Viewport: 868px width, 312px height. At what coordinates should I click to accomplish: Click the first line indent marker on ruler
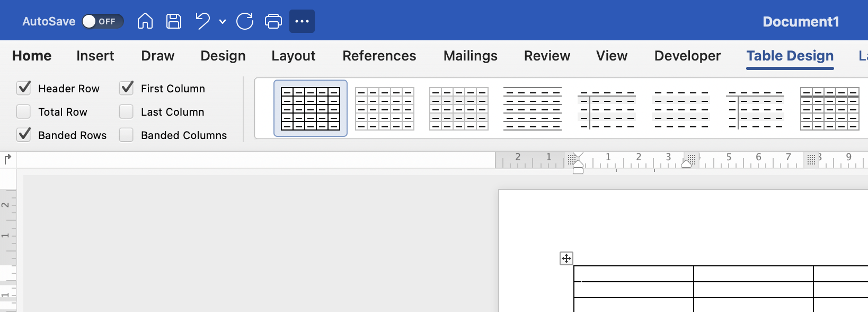[x=578, y=155]
